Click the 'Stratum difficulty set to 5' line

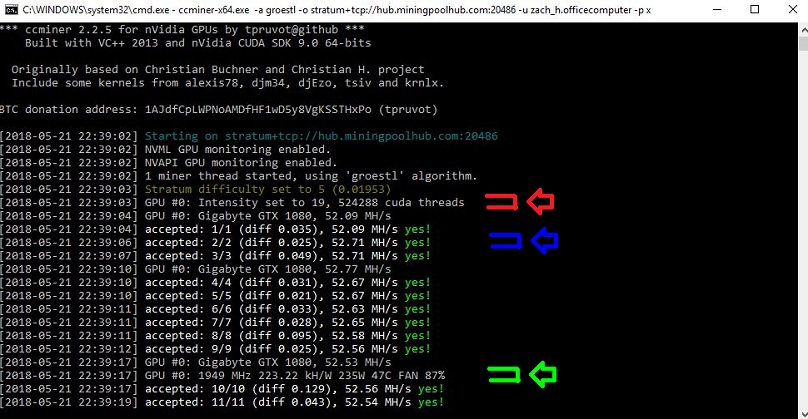(196, 189)
